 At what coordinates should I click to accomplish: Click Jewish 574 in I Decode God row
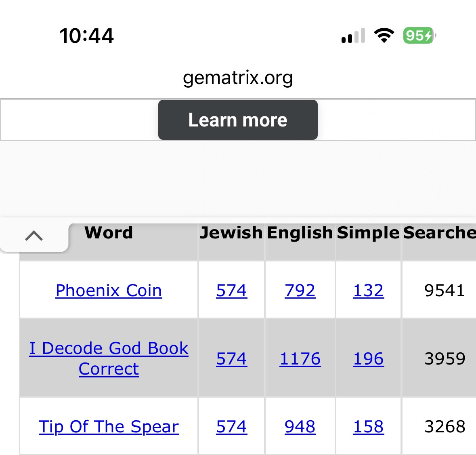tap(231, 359)
